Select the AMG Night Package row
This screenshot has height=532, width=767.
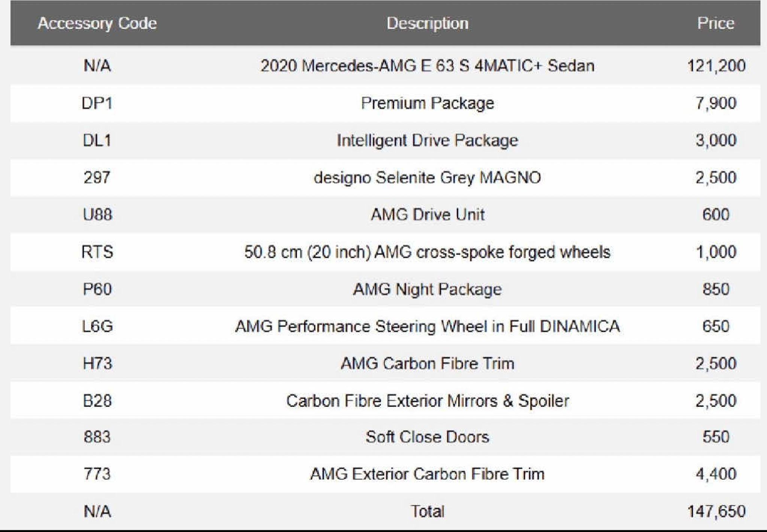click(x=385, y=289)
